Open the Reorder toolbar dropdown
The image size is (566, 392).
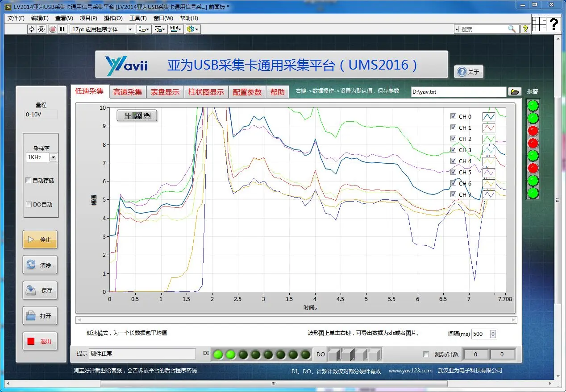[x=193, y=29]
